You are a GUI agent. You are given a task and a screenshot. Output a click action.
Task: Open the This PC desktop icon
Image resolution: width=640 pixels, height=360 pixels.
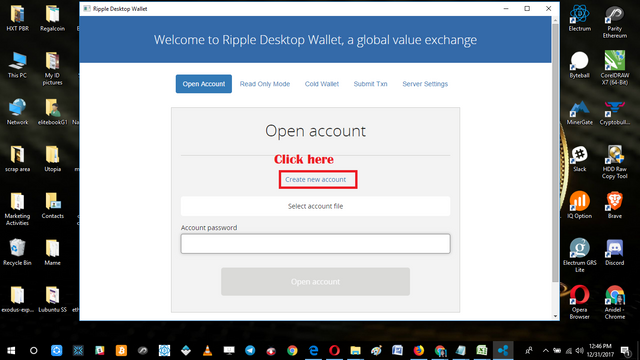(x=18, y=65)
